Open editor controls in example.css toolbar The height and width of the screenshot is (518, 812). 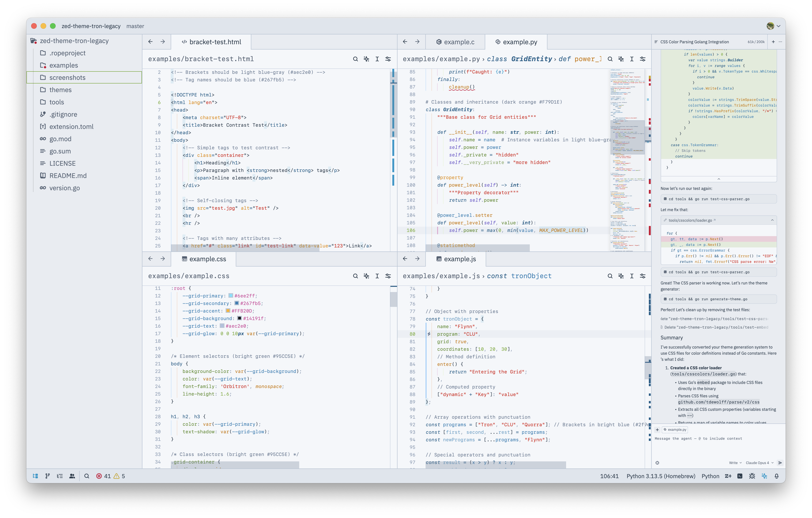tap(388, 276)
